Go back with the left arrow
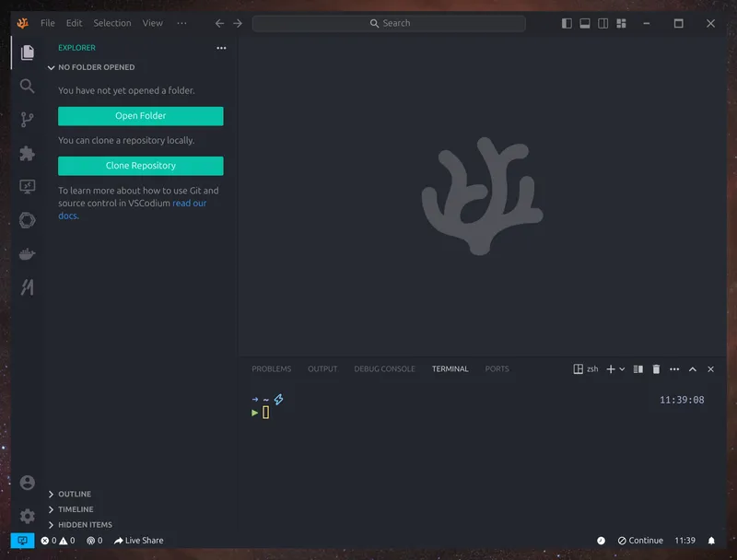Screen dimensions: 737x560 (219, 23)
